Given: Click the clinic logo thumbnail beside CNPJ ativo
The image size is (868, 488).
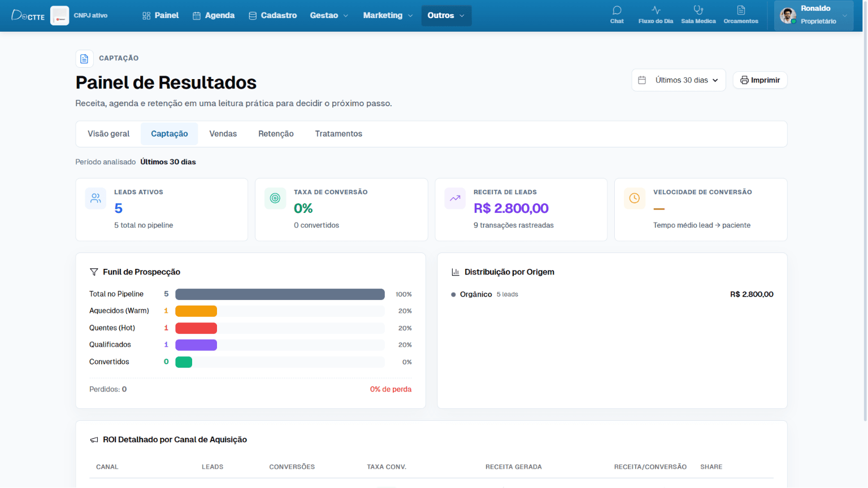Looking at the screenshot, I should point(59,15).
